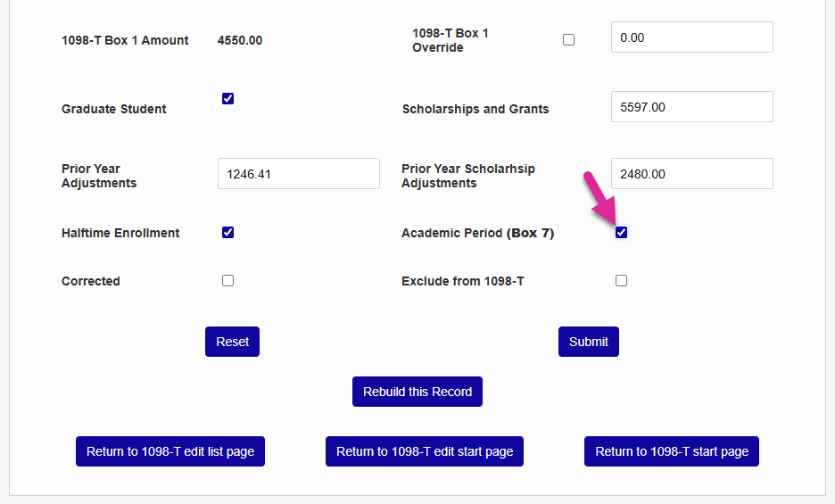Click the Submit button
This screenshot has width=835, height=504.
tap(588, 342)
